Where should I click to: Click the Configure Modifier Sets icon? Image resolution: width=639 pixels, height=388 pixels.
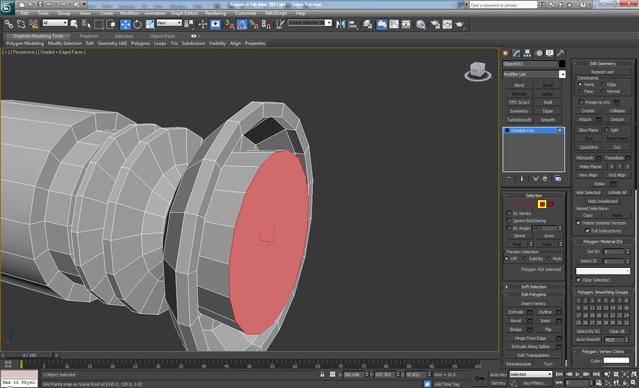(x=558, y=179)
